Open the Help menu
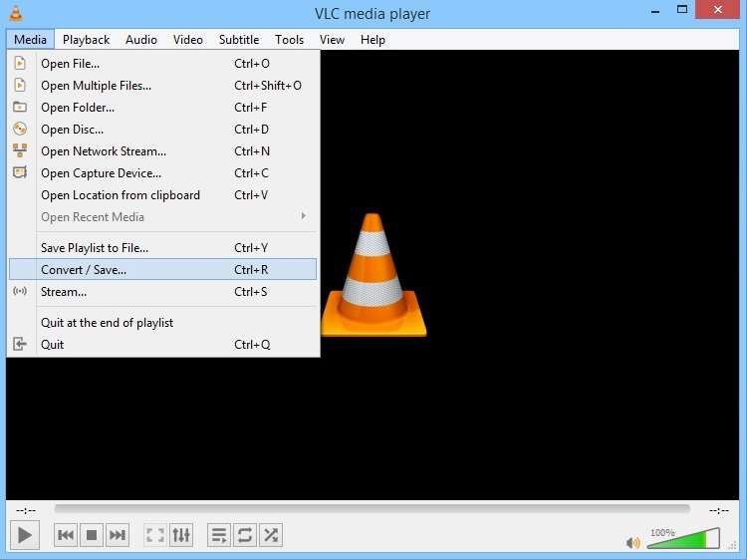This screenshot has height=560, width=747. (x=373, y=40)
